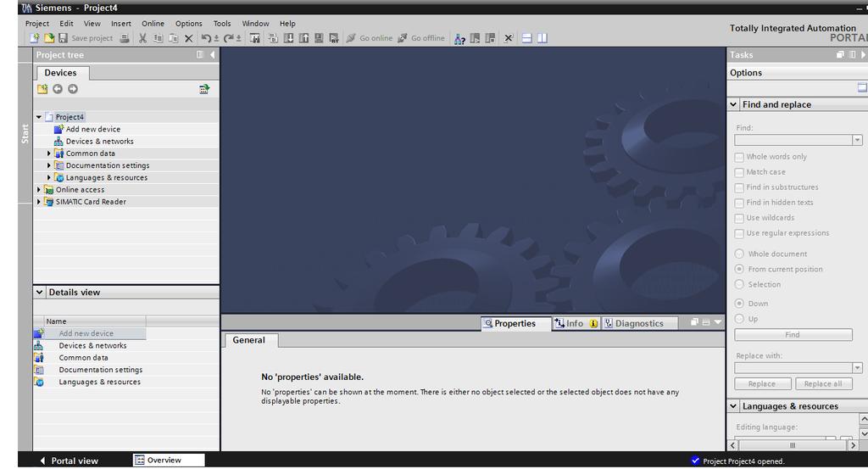This screenshot has width=868, height=469.
Task: Click the print icon in the toolbar
Action: click(125, 38)
